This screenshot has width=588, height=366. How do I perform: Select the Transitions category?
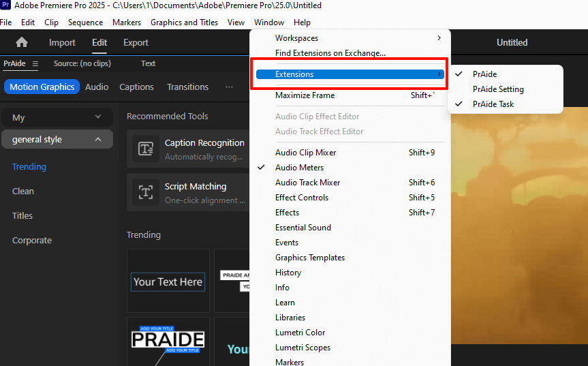(187, 87)
